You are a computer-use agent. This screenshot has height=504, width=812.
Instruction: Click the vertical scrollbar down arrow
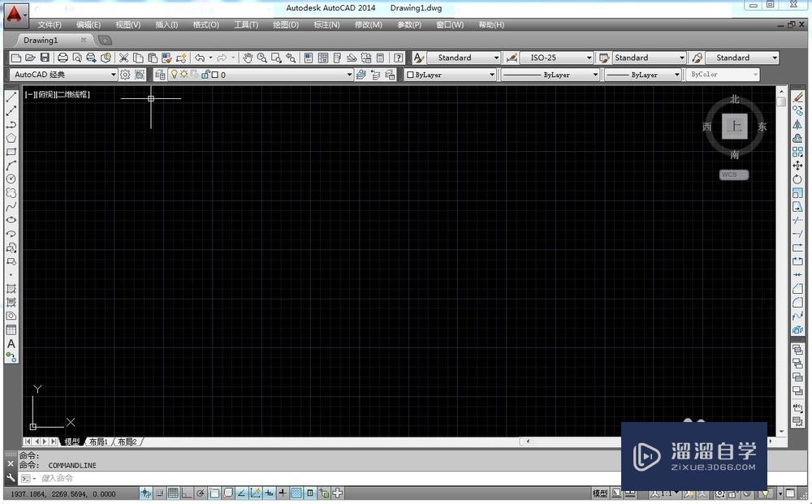point(781,432)
